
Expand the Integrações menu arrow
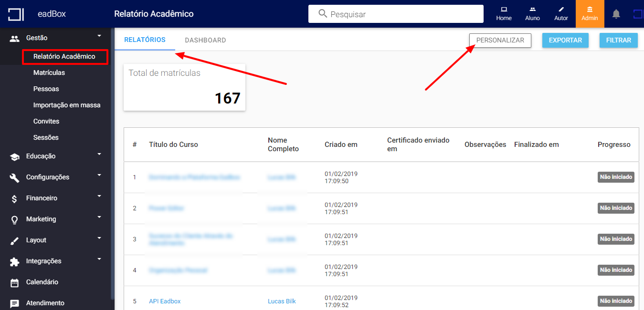coord(99,259)
